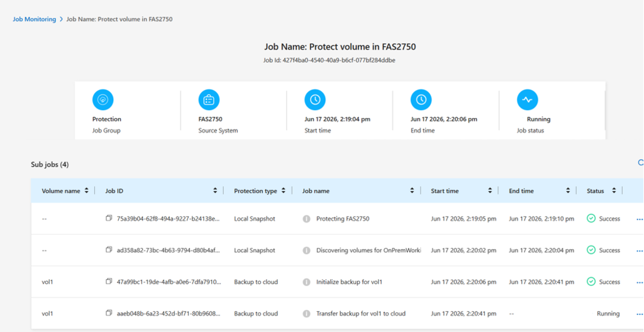Sort sub jobs by Status column

[x=614, y=191]
